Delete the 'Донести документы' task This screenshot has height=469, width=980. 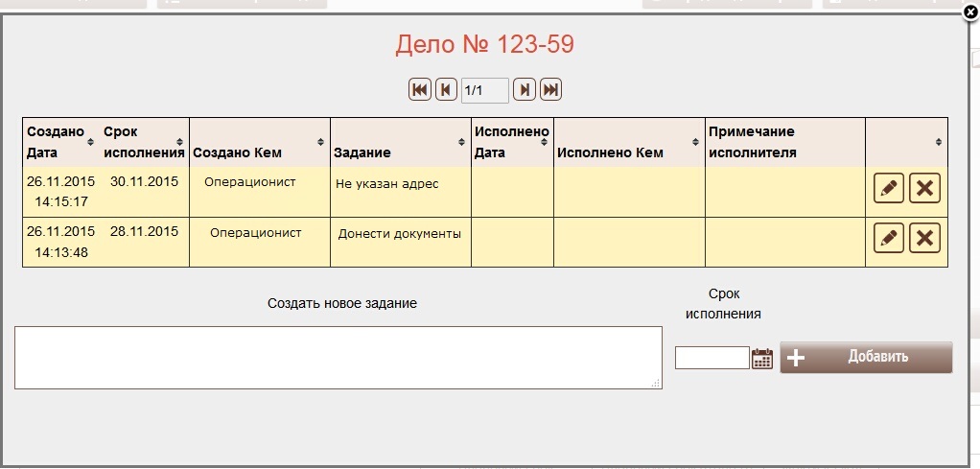[x=924, y=238]
